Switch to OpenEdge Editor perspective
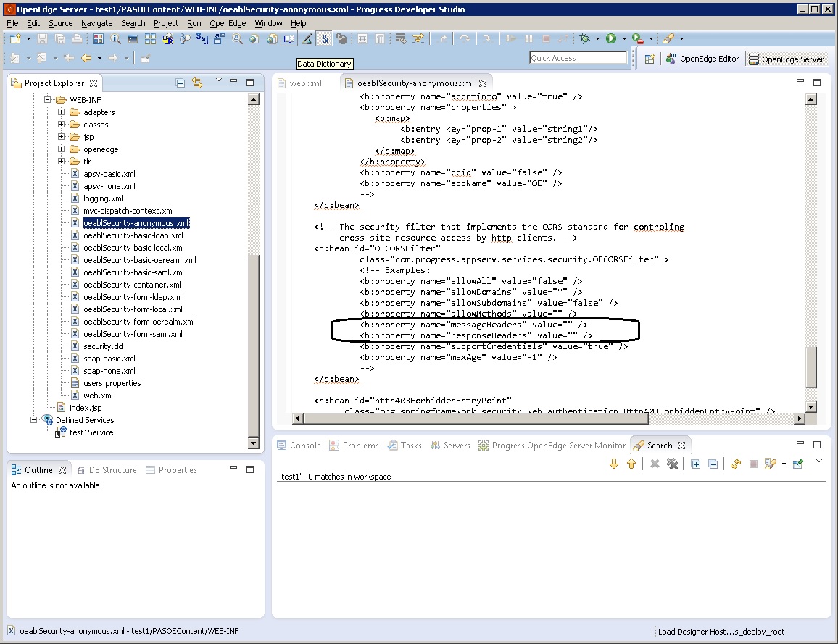This screenshot has height=644, width=838. pyautogui.click(x=702, y=59)
